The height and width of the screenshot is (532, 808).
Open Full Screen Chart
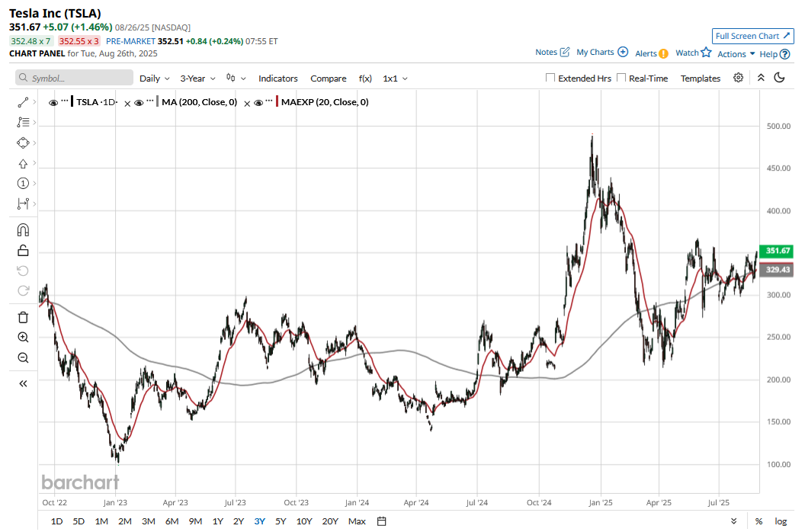(x=752, y=36)
